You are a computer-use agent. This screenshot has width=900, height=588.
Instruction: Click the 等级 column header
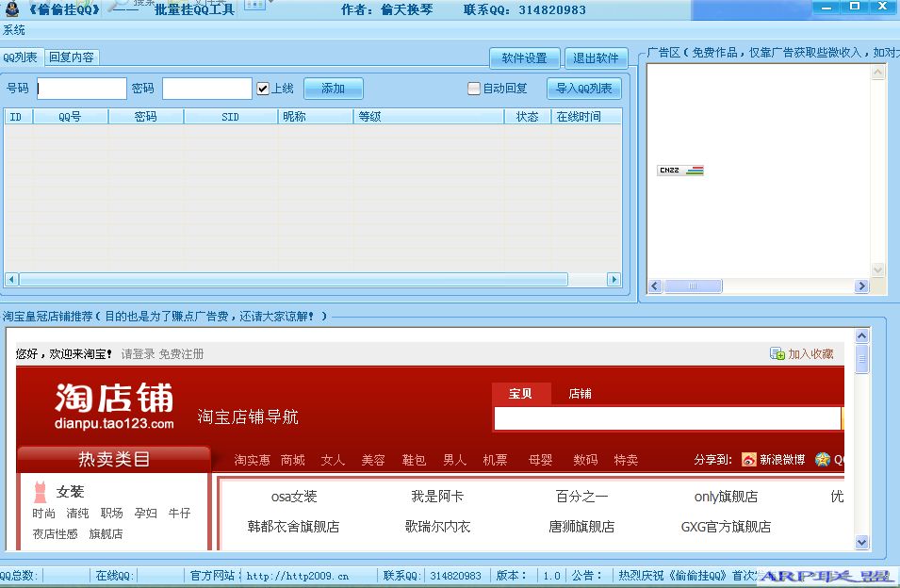tap(428, 117)
